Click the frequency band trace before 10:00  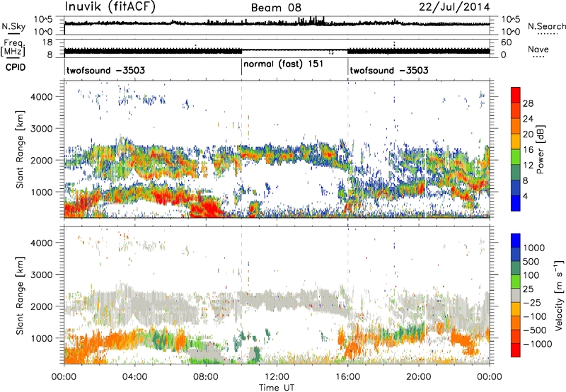coord(153,51)
